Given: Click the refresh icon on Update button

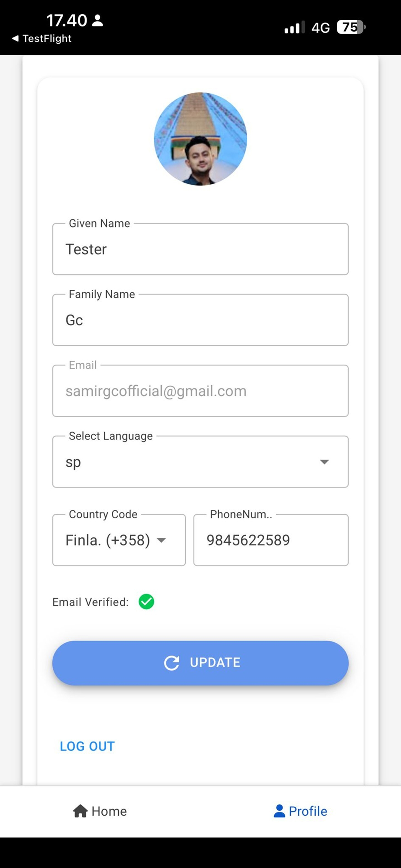Looking at the screenshot, I should pyautogui.click(x=171, y=663).
